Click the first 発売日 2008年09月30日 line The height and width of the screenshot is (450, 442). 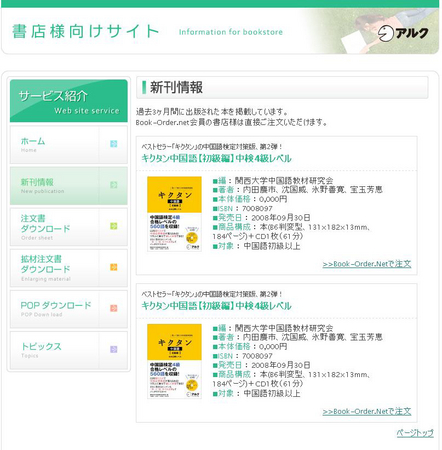point(262,218)
